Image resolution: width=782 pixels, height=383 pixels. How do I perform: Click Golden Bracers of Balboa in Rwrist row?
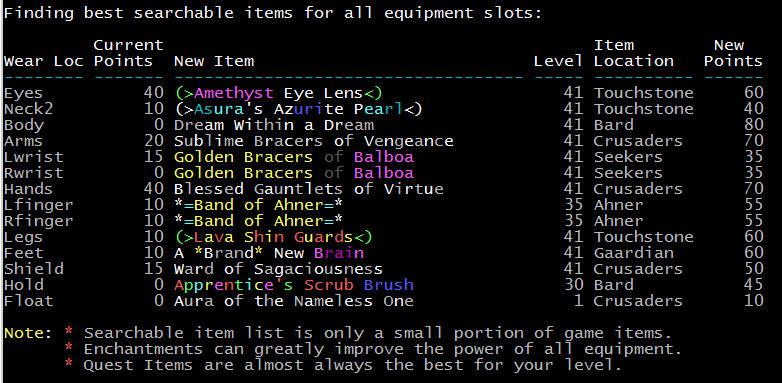tap(294, 173)
